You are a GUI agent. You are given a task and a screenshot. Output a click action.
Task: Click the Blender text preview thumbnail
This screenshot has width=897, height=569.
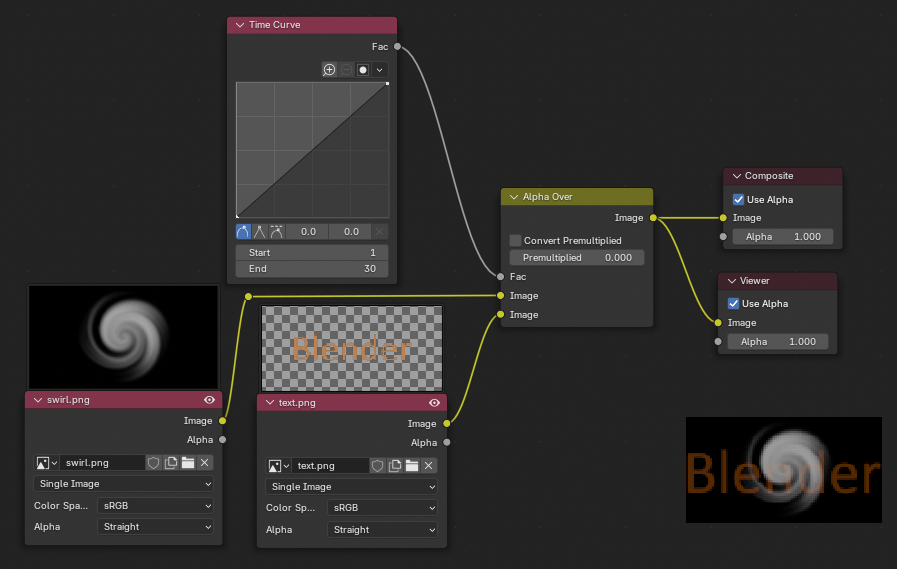coord(352,348)
